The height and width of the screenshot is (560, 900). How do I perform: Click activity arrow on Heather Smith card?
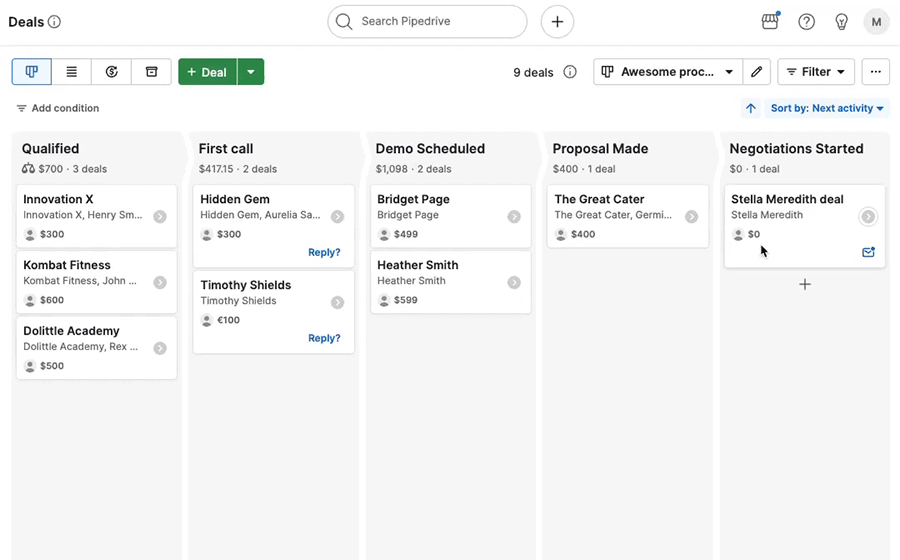point(514,282)
